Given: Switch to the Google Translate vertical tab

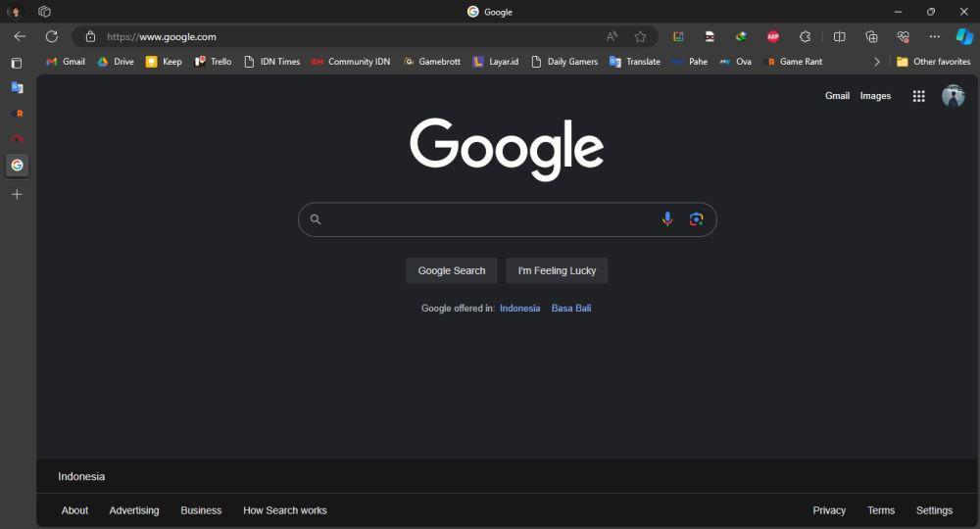Looking at the screenshot, I should point(17,87).
